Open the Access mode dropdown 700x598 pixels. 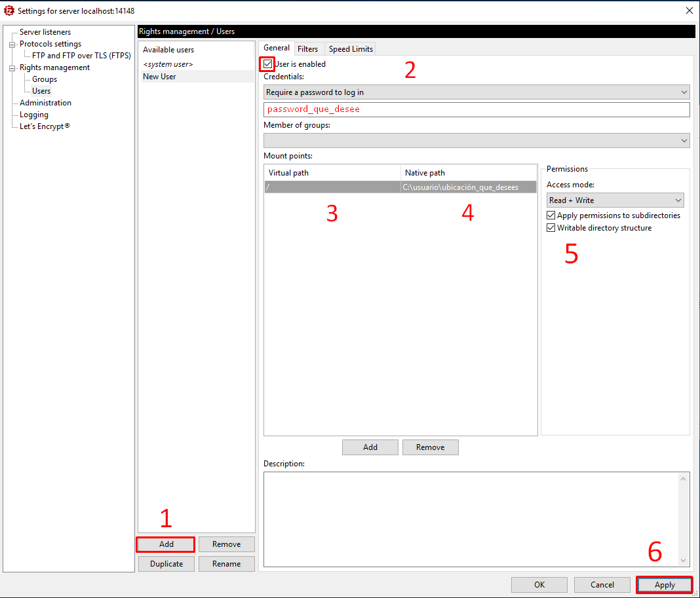click(x=614, y=200)
